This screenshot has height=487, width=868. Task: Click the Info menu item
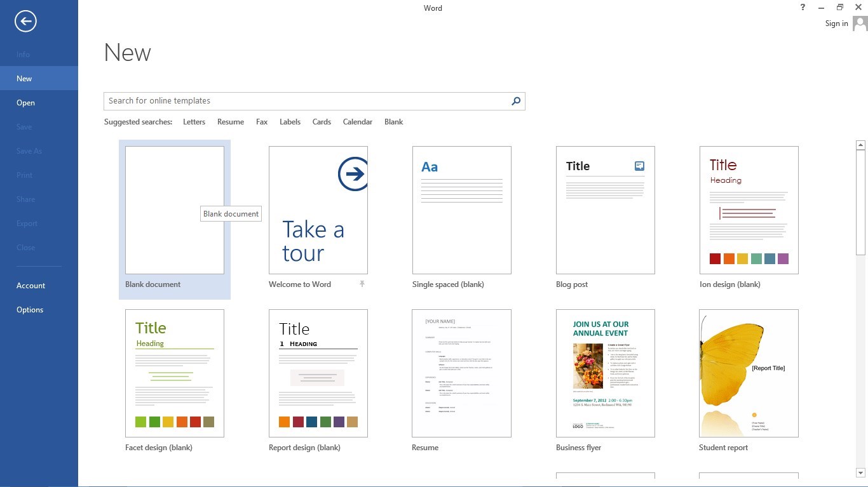[x=39, y=55]
